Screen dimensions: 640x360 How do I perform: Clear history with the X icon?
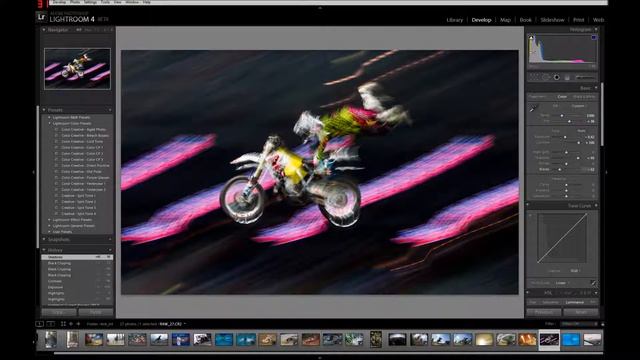[110, 250]
